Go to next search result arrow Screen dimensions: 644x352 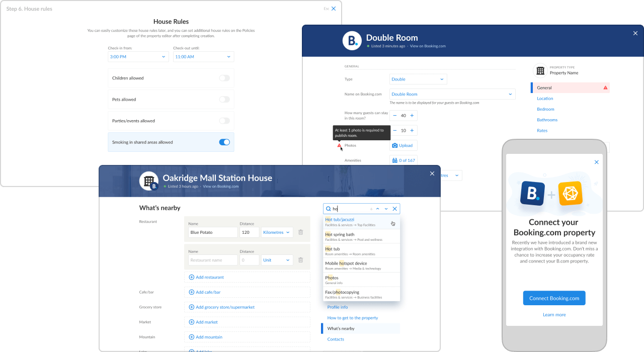386,209
